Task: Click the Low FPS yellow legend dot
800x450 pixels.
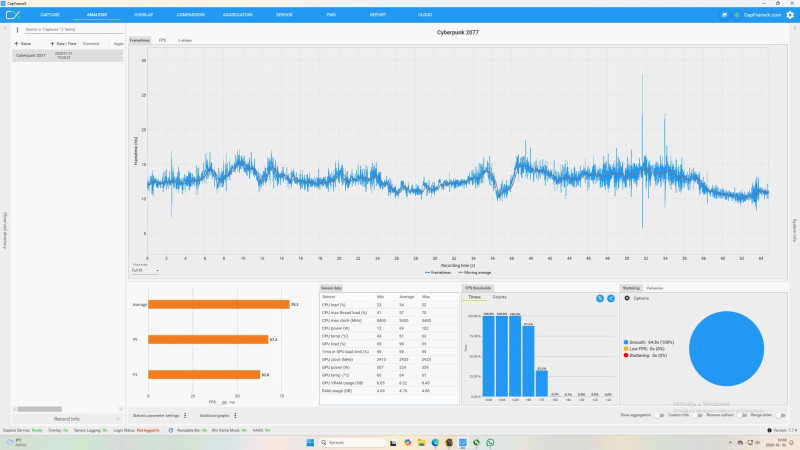Action: (626, 349)
